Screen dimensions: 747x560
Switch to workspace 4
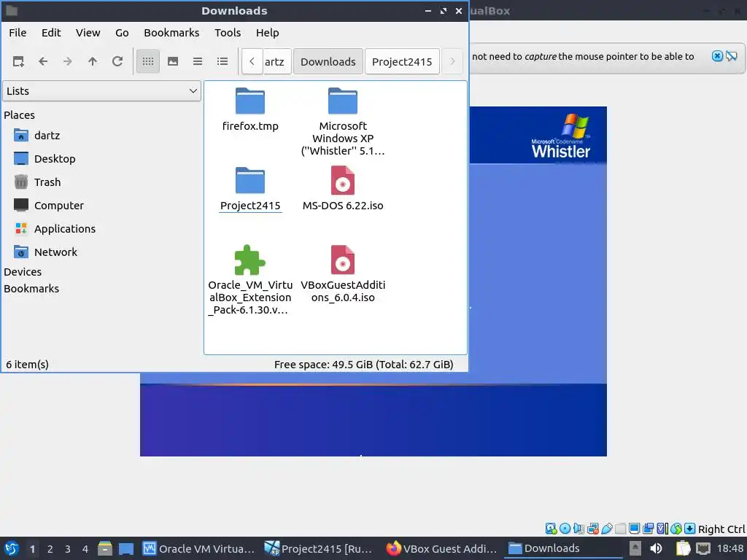click(85, 549)
